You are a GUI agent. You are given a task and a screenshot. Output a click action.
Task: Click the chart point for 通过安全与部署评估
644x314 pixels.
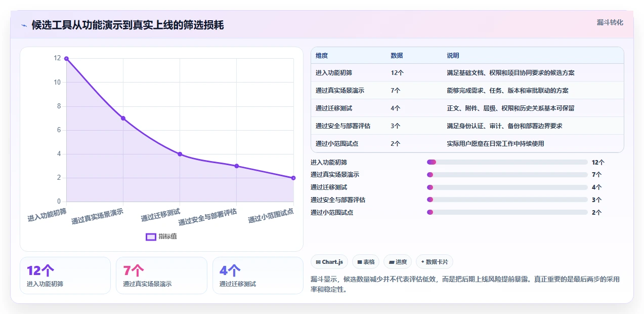point(237,166)
